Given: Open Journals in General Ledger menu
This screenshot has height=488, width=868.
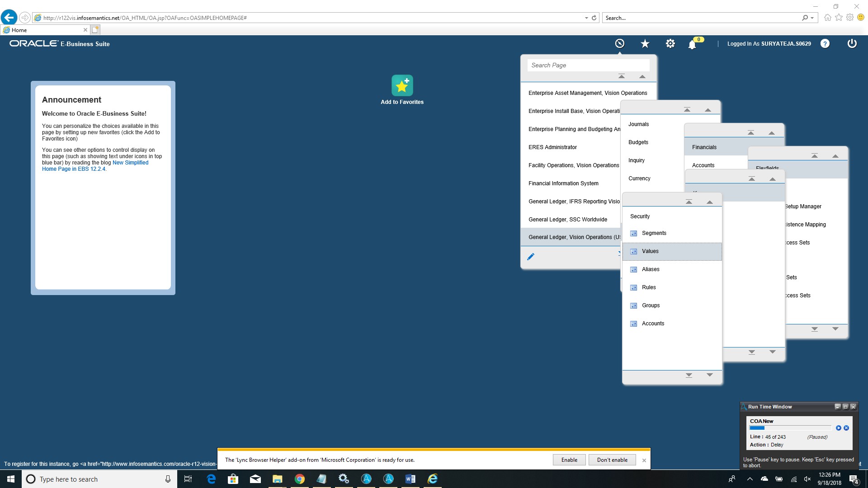Looking at the screenshot, I should 638,124.
